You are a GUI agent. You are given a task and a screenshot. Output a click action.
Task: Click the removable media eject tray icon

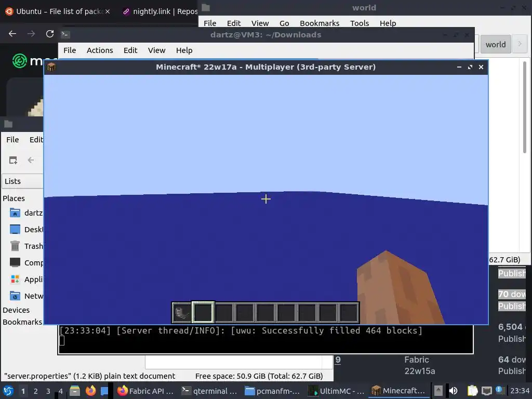438,391
